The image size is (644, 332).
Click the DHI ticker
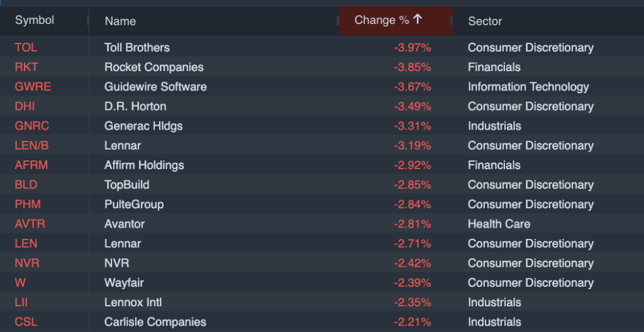[x=26, y=106]
